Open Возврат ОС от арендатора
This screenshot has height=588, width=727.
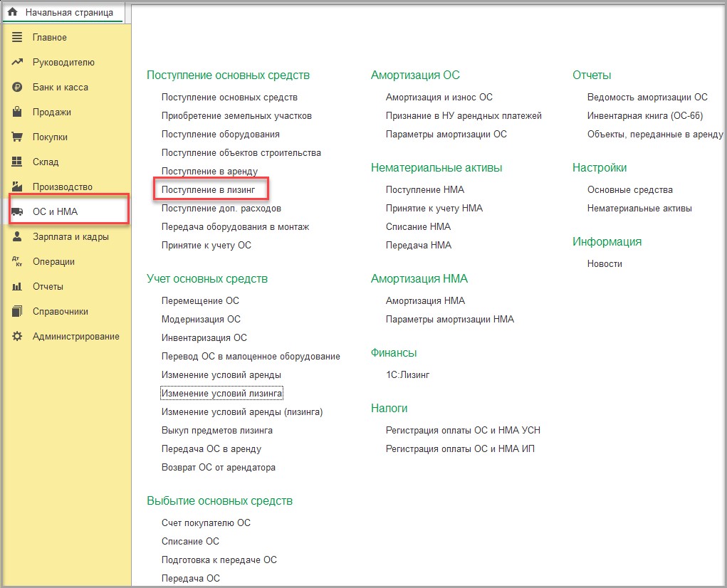click(x=219, y=468)
